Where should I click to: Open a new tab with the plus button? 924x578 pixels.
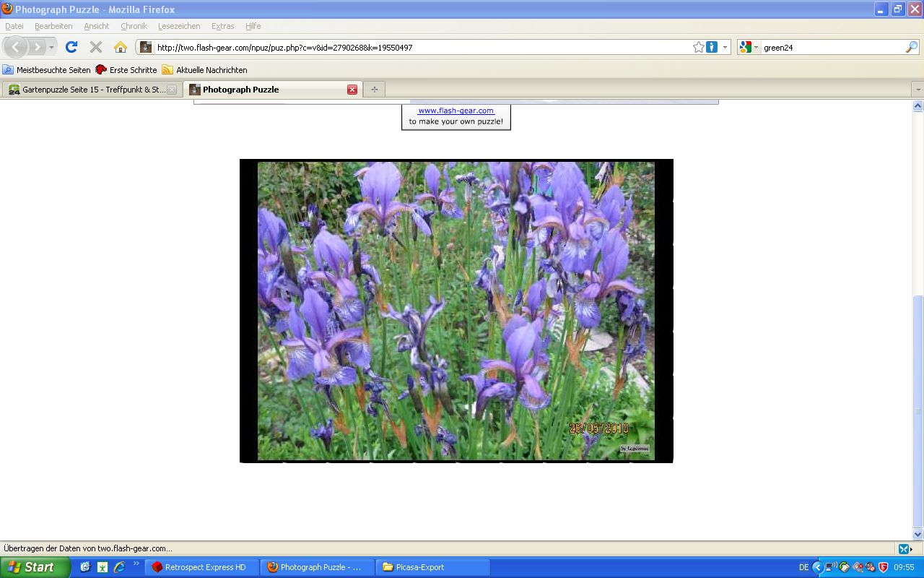tap(374, 90)
